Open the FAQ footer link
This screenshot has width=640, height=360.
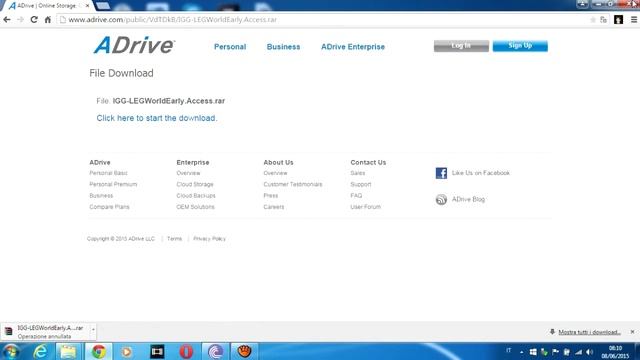click(x=356, y=196)
